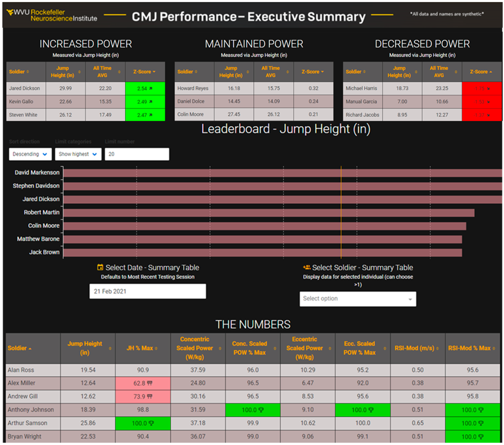Click sort icon next to Soldier in Decreased Power

364,72
